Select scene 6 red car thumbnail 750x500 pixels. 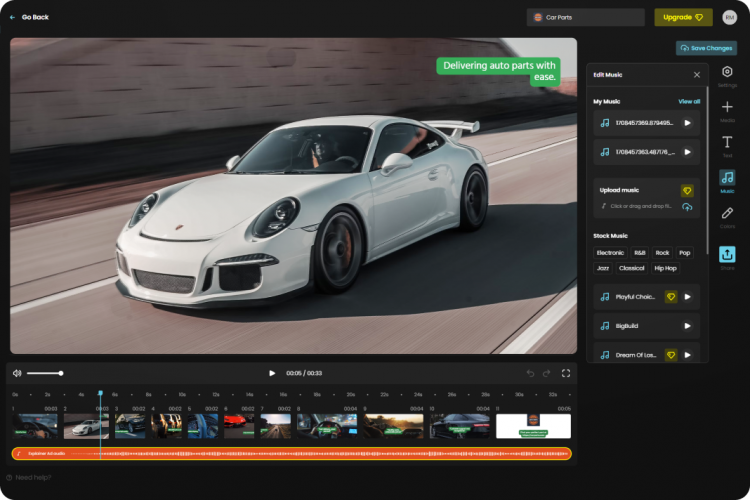[239, 426]
